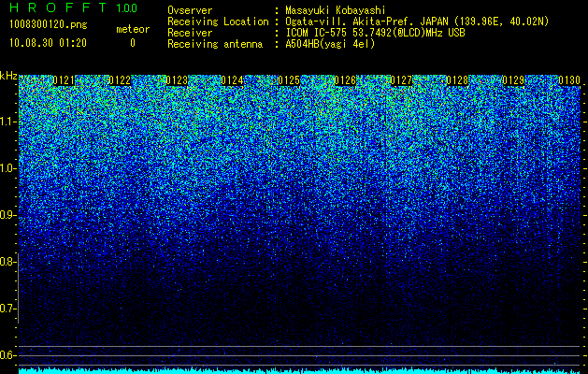The width and height of the screenshot is (588, 374).
Task: Click the observer name Masayuki Kobayashi
Action: point(336,10)
